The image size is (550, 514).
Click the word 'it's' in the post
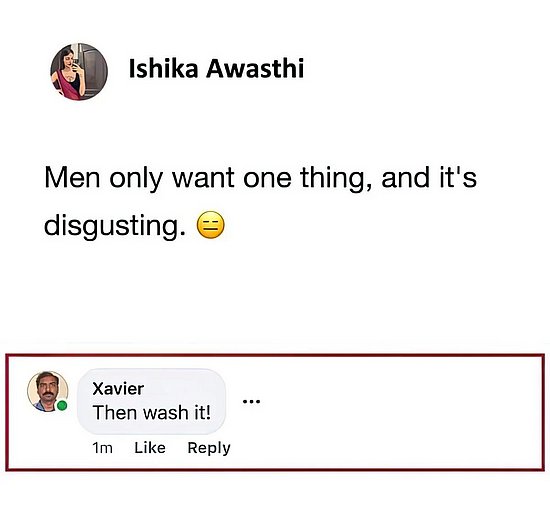point(458,177)
